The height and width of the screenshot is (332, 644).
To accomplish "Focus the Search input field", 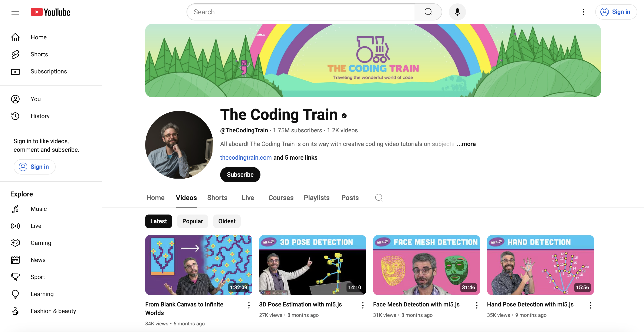I will pyautogui.click(x=301, y=12).
